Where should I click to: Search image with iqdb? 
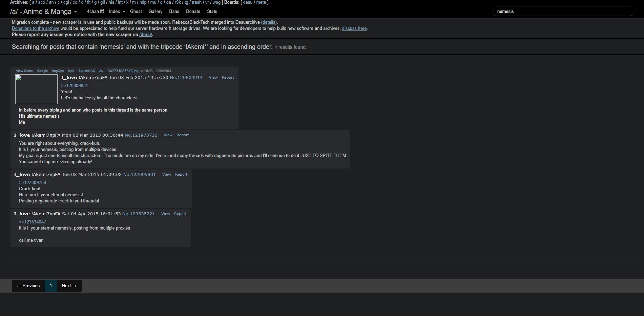pyautogui.click(x=71, y=71)
